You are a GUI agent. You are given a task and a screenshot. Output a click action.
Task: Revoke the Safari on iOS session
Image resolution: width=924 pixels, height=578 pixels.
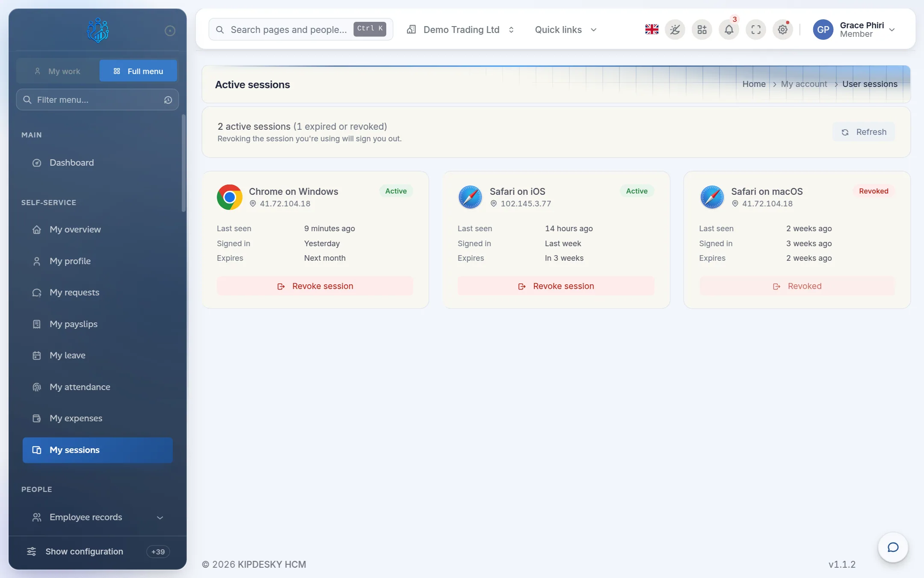pyautogui.click(x=556, y=286)
